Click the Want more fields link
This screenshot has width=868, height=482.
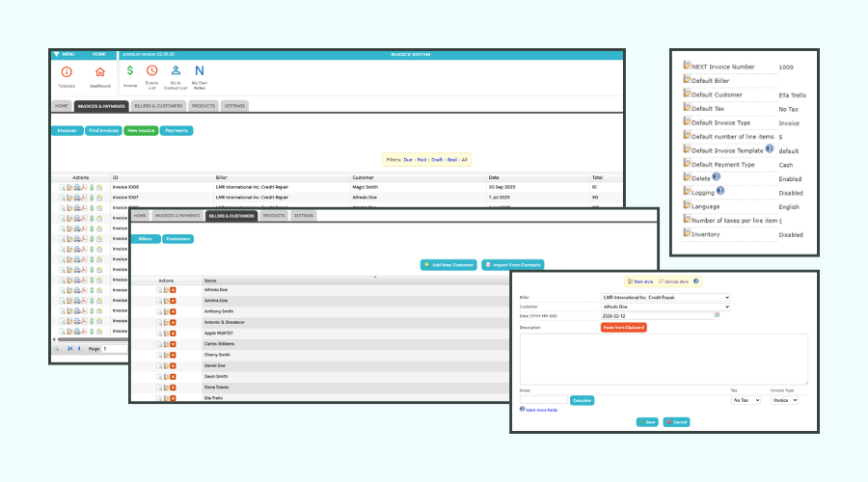pyautogui.click(x=541, y=410)
